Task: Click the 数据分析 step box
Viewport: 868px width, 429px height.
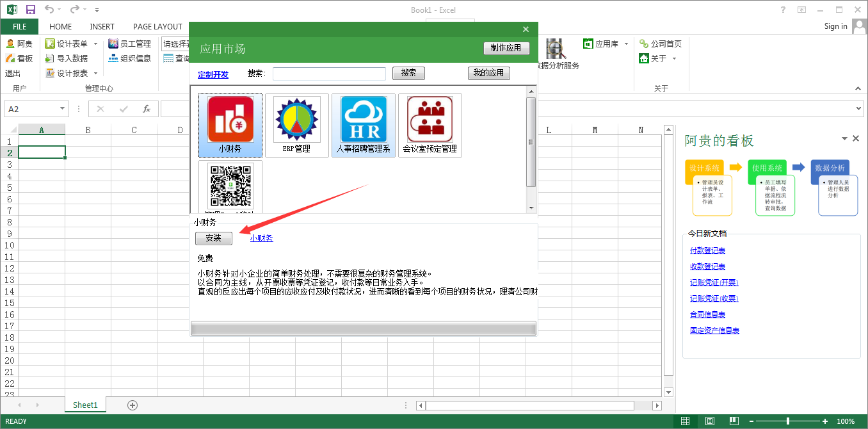Action: [x=830, y=168]
